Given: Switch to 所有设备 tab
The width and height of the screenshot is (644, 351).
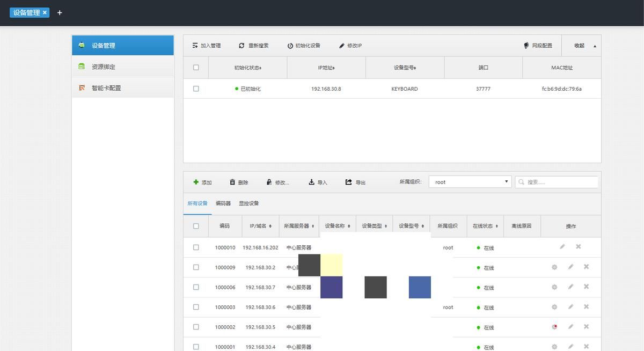Looking at the screenshot, I should [197, 203].
